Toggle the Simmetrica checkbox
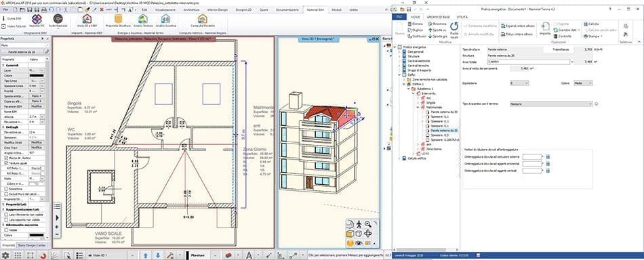The width and height of the screenshot is (644, 260). 5,189
